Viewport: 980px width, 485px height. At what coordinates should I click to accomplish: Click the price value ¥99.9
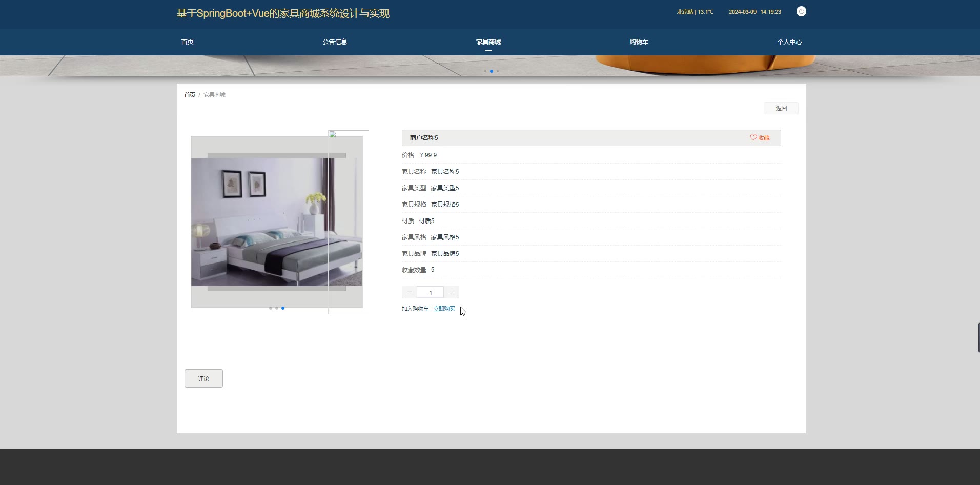pos(428,155)
